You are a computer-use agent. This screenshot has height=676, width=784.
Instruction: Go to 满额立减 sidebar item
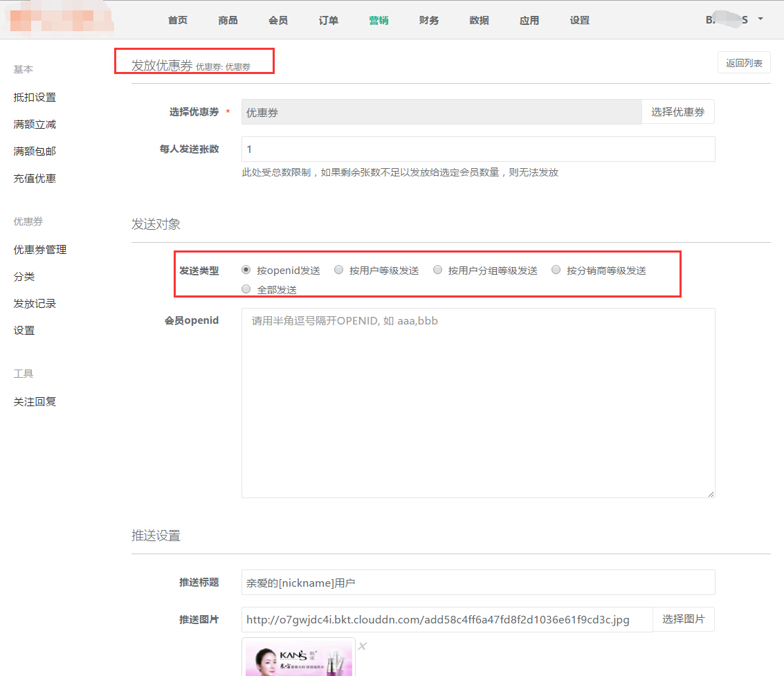35,125
